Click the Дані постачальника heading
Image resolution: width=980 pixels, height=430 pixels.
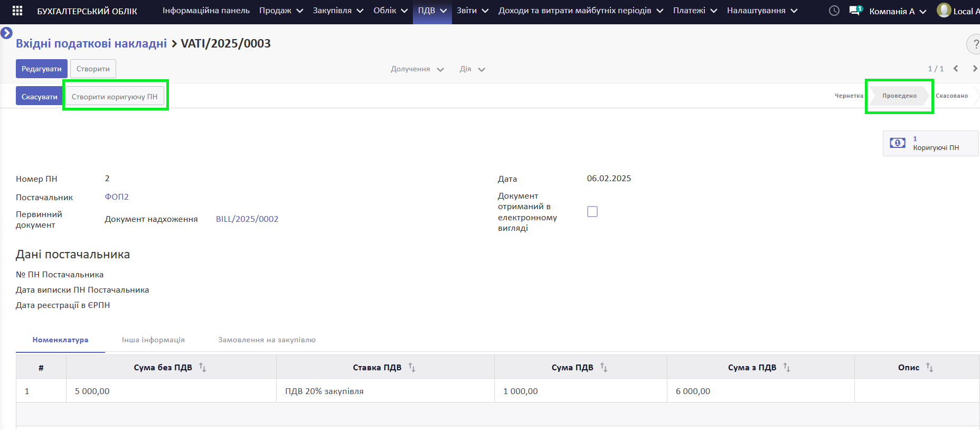click(x=73, y=254)
